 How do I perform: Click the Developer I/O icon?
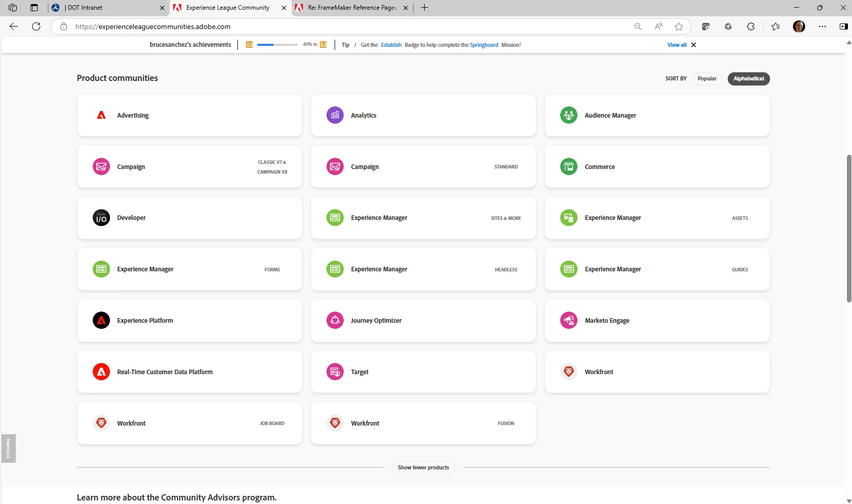[x=101, y=217]
